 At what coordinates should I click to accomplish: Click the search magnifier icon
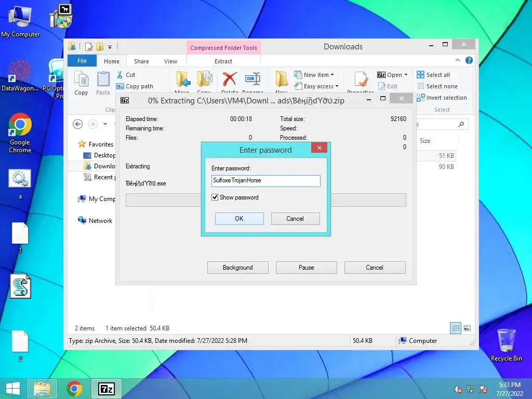click(x=461, y=125)
